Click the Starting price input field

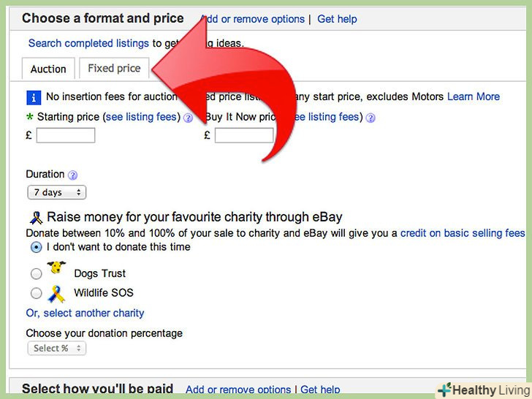[x=66, y=135]
